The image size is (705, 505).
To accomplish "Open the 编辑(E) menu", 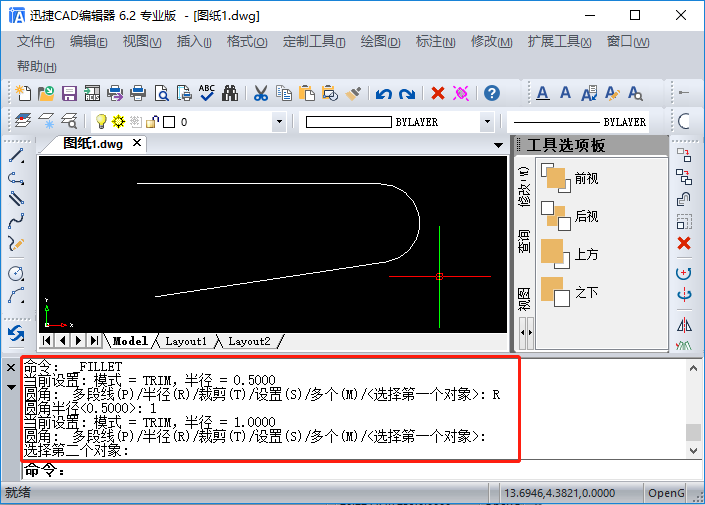I will (x=89, y=42).
